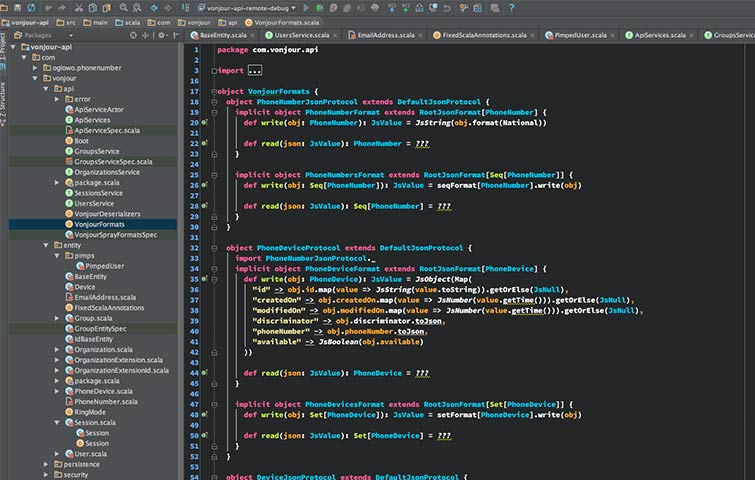
Task: Switch to the ApiServices.scala tab
Action: click(660, 35)
